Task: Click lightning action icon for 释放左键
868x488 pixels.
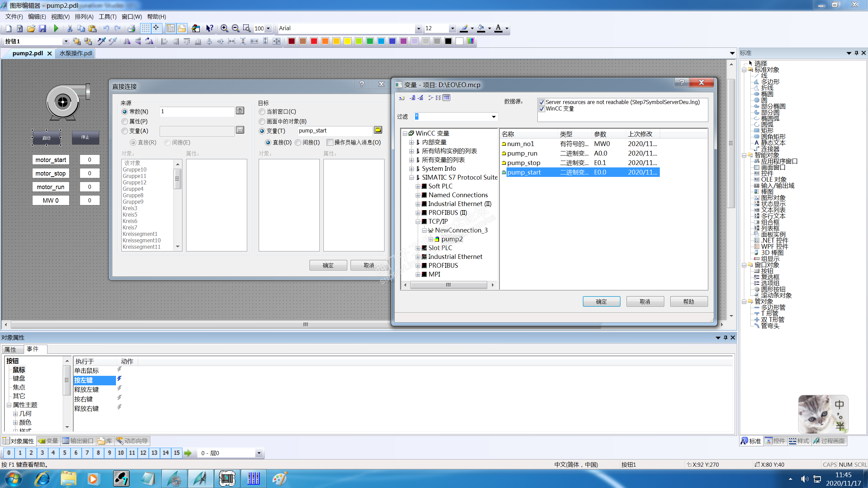Action: (x=119, y=388)
